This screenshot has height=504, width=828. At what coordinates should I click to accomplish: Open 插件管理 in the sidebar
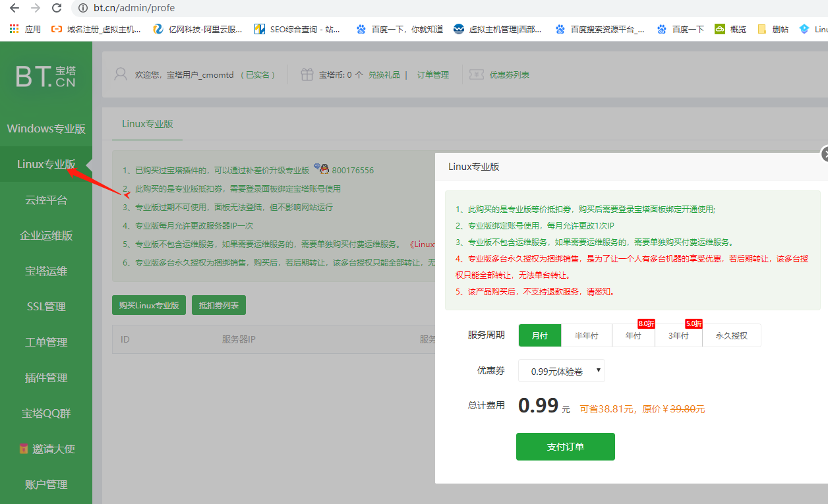pyautogui.click(x=46, y=378)
